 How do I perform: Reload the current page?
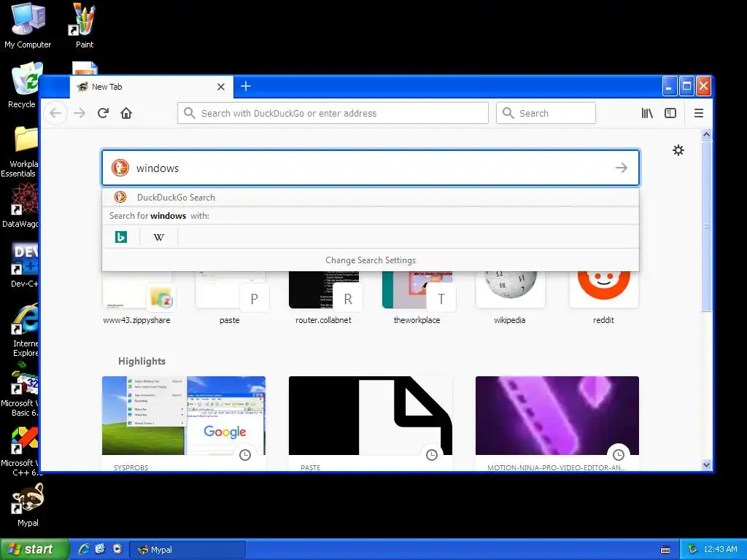pos(103,113)
